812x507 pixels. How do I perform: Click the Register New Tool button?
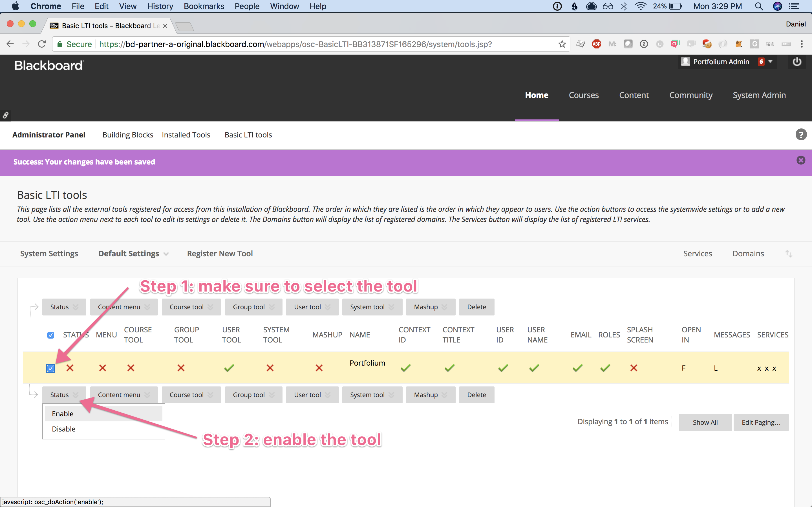tap(220, 254)
